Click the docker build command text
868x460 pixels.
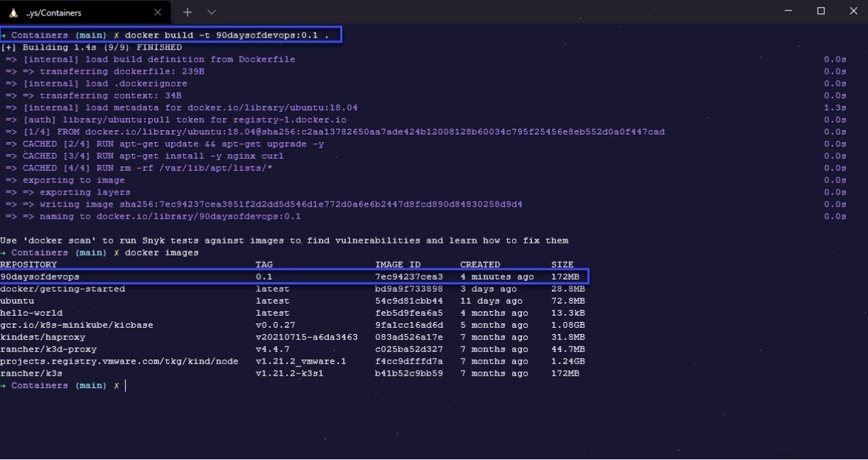227,35
